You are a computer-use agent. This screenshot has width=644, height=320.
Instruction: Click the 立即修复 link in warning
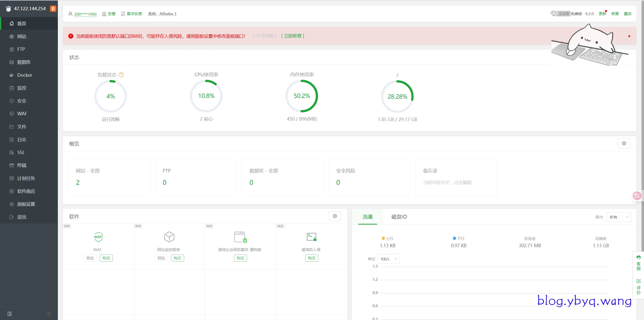coord(293,36)
